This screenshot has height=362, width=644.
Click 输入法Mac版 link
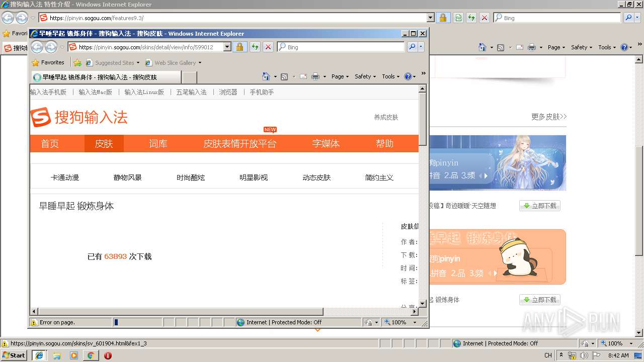[x=96, y=92]
